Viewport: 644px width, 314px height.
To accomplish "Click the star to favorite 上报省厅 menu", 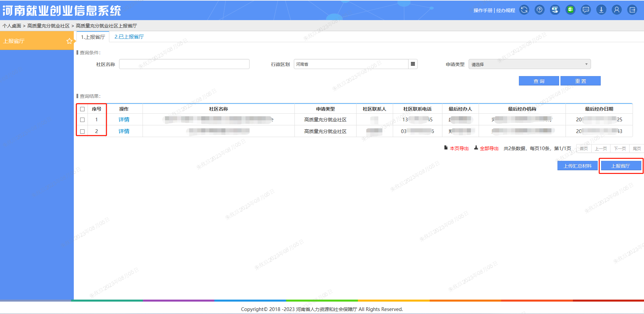I will [69, 41].
